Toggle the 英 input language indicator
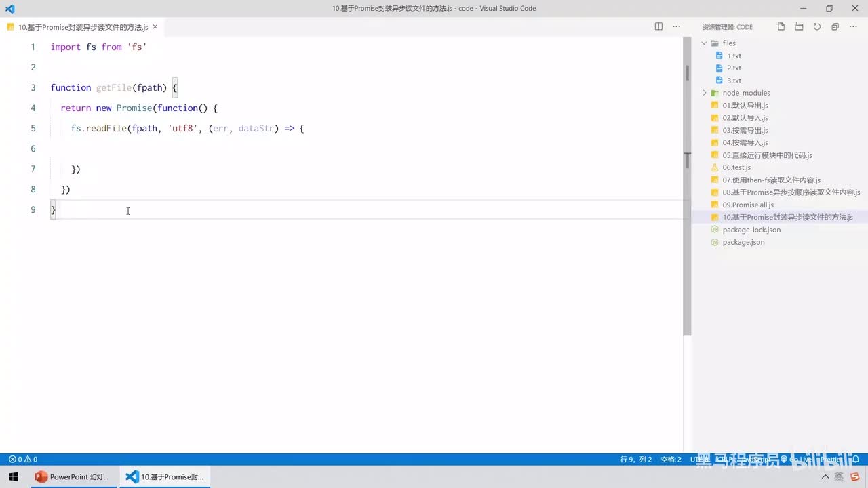This screenshot has width=868, height=488. coord(840,476)
